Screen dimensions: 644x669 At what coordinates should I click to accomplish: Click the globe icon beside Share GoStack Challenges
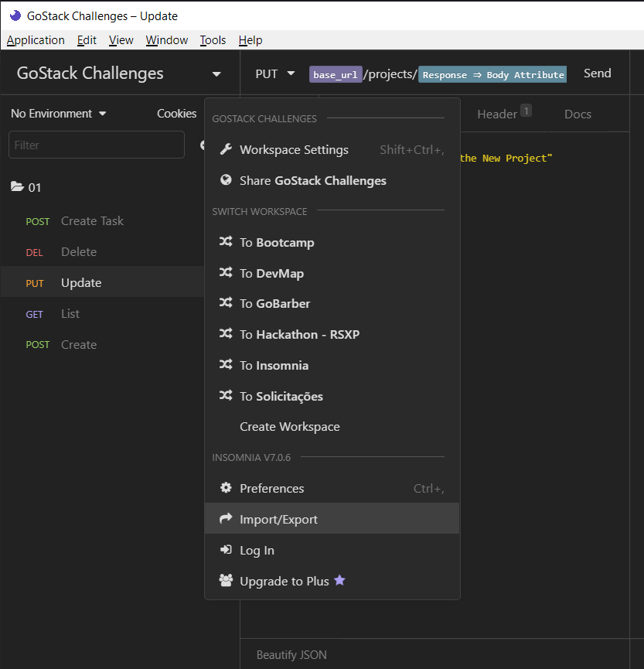pyautogui.click(x=226, y=180)
